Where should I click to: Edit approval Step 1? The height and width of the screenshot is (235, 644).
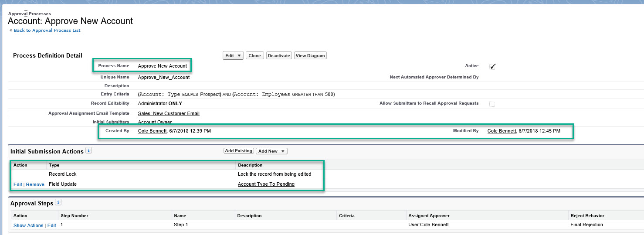[51, 225]
